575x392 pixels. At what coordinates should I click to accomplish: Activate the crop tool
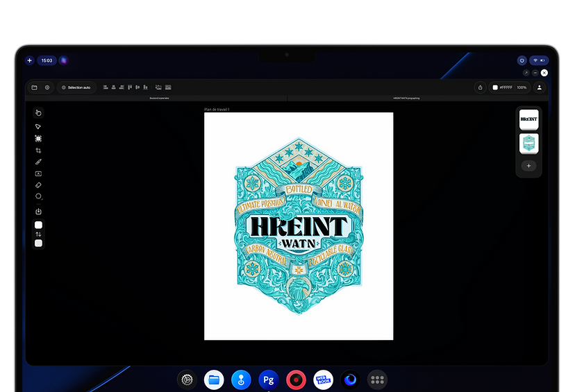(x=38, y=150)
